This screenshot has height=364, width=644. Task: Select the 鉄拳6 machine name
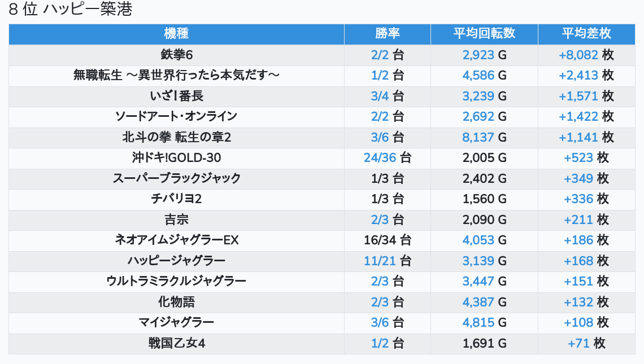coord(176,55)
